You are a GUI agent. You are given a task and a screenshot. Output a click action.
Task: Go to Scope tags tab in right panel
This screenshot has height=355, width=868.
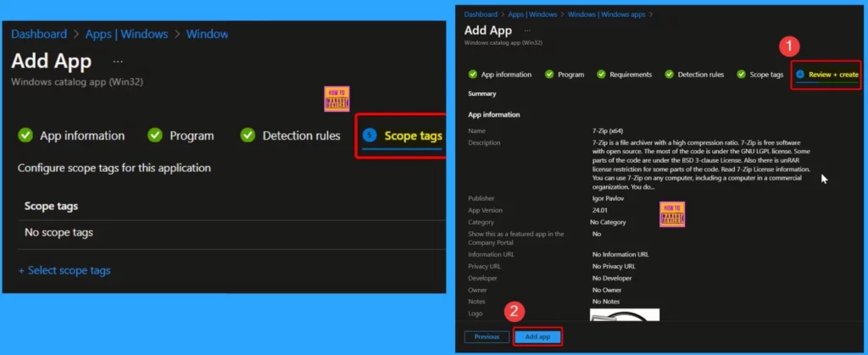tap(760, 75)
